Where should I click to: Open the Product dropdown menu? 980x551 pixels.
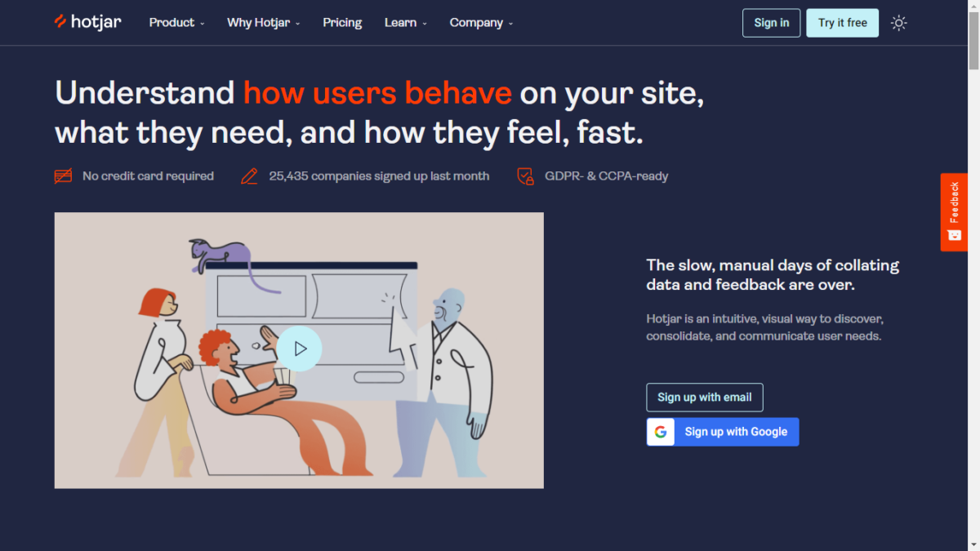(x=176, y=23)
